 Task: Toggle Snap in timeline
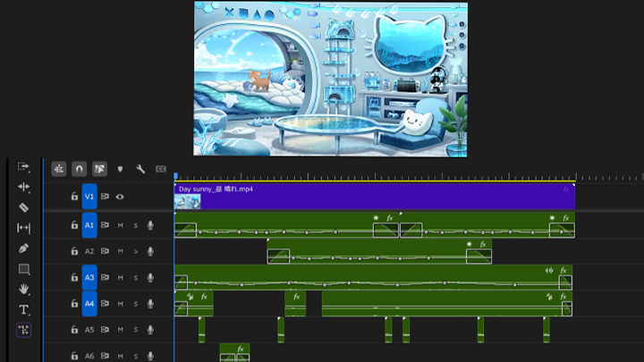coord(79,169)
